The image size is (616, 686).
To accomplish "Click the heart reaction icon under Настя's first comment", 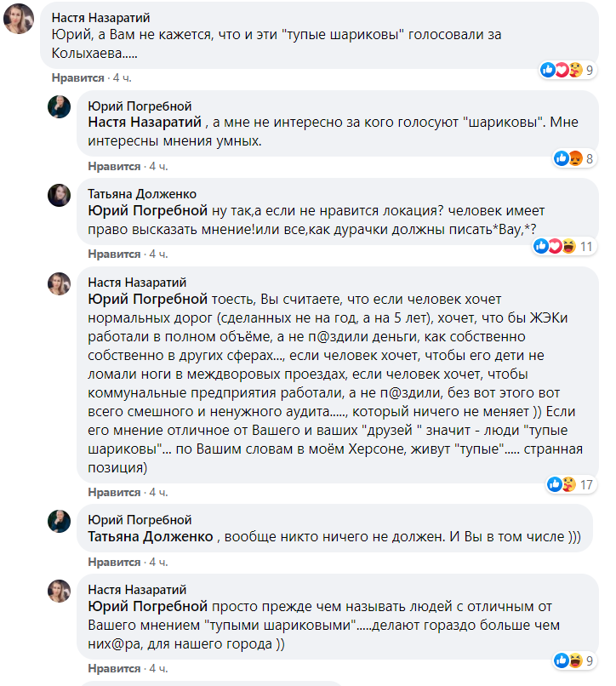I will coord(561,69).
